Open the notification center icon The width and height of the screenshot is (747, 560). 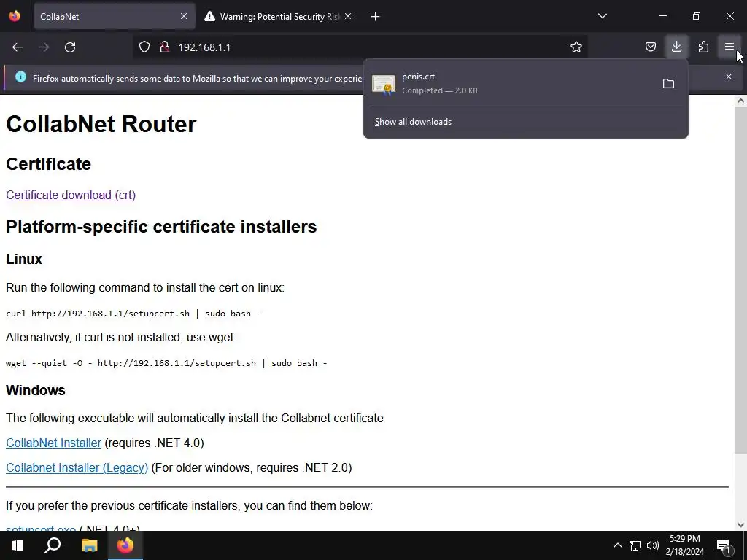724,545
